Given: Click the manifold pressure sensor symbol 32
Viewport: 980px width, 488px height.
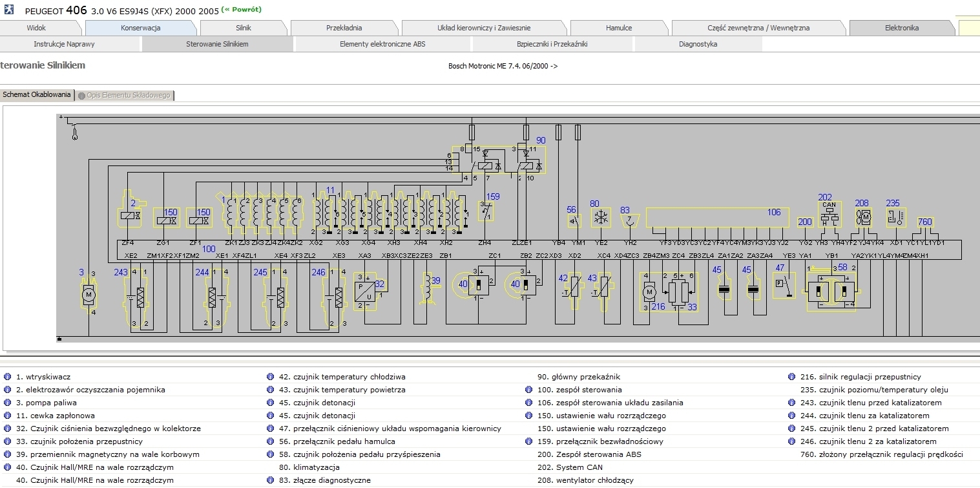Looking at the screenshot, I should (x=365, y=292).
